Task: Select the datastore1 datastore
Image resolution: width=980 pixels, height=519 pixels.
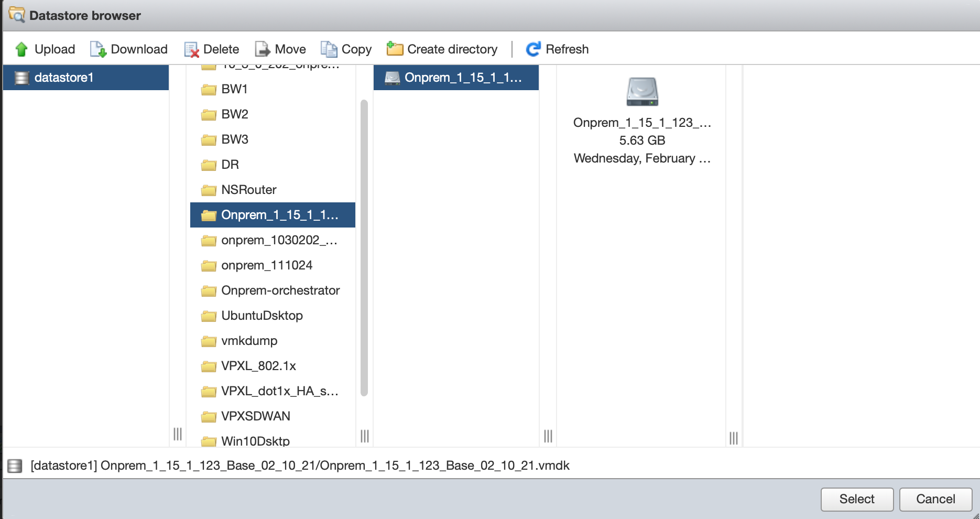Action: [86, 78]
